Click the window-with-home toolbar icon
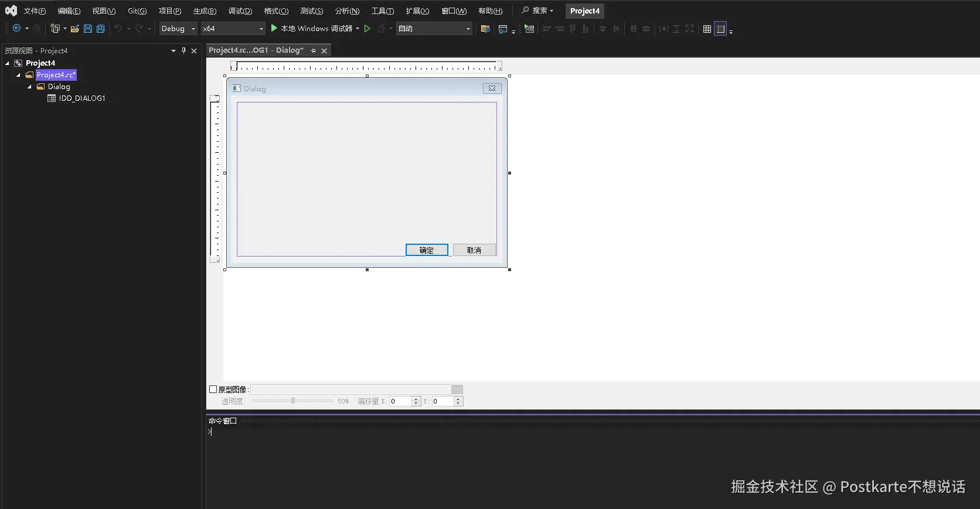Screen dimensions: 980x509 [x=503, y=29]
